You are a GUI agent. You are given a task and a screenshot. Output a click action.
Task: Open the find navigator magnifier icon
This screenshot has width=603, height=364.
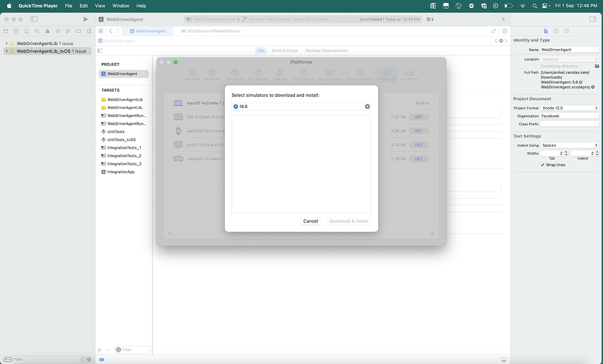click(36, 31)
